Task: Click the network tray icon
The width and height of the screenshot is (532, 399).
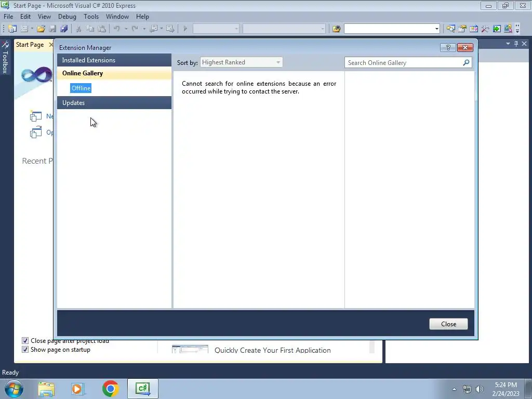Action: [467, 389]
